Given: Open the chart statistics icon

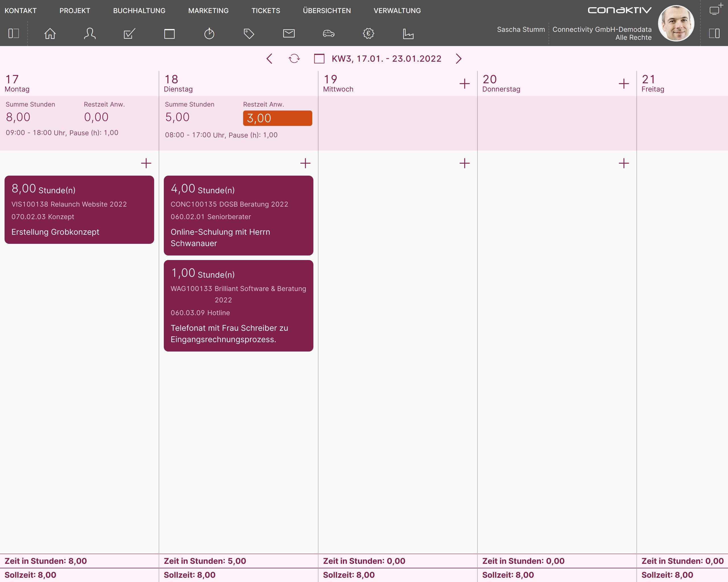Looking at the screenshot, I should (408, 34).
